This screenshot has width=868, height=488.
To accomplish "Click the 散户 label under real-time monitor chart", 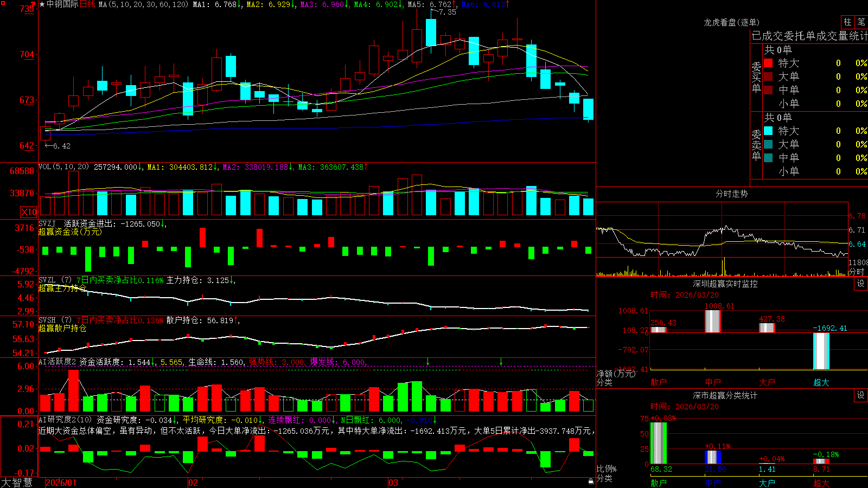I will 659,382.
